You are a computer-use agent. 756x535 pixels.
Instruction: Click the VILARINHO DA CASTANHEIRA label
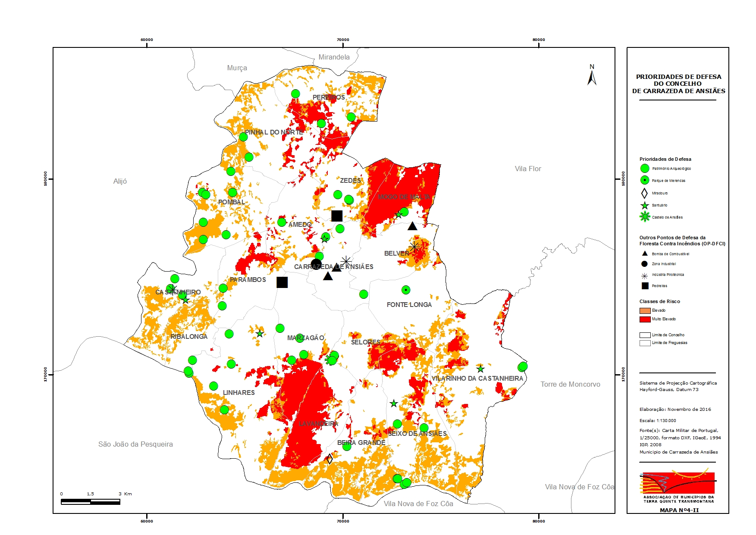tap(477, 379)
